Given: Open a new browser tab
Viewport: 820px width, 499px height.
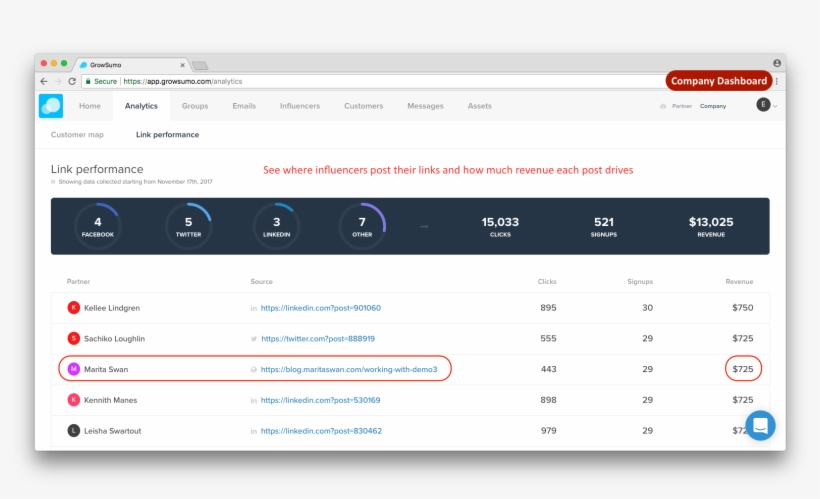Looking at the screenshot, I should coord(200,65).
